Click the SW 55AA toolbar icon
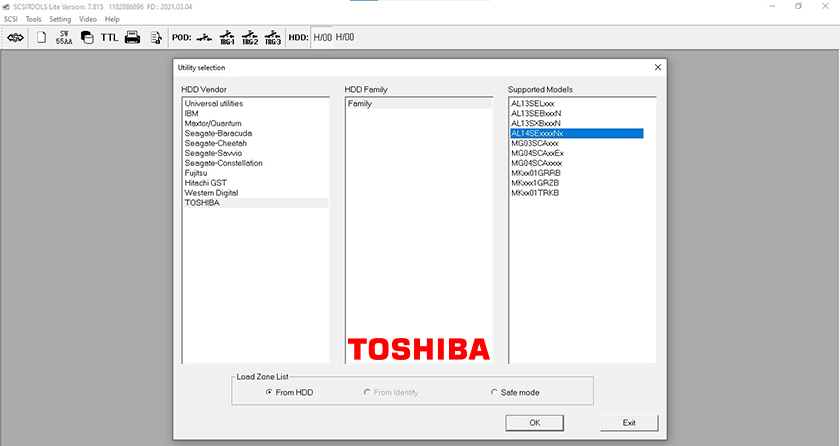840x446 pixels. point(64,37)
